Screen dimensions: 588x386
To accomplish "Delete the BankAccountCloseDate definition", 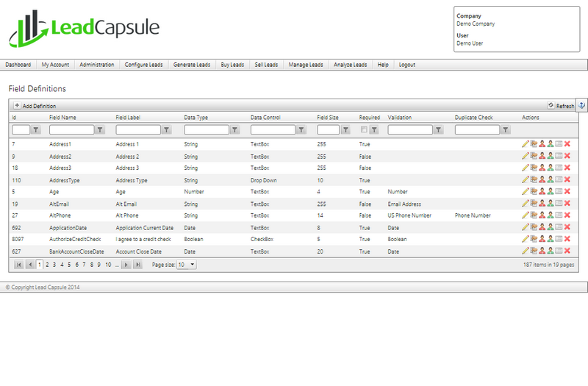I will point(567,251).
